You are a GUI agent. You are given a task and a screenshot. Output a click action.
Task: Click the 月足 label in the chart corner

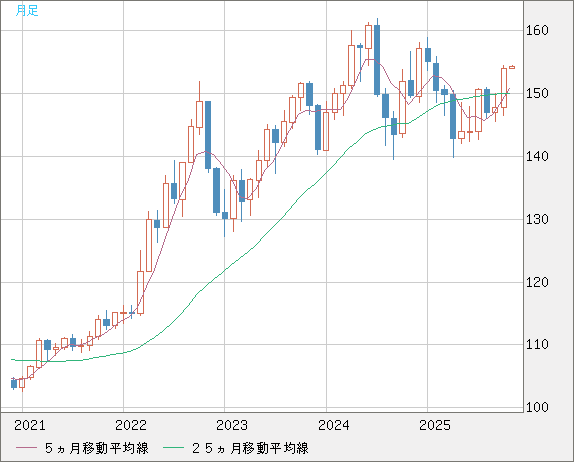pos(27,11)
